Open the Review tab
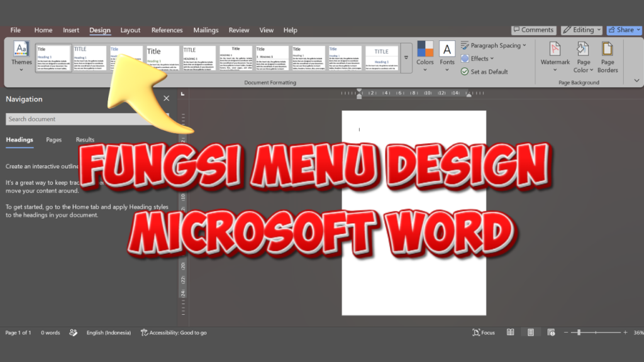This screenshot has height=362, width=644. click(x=238, y=30)
